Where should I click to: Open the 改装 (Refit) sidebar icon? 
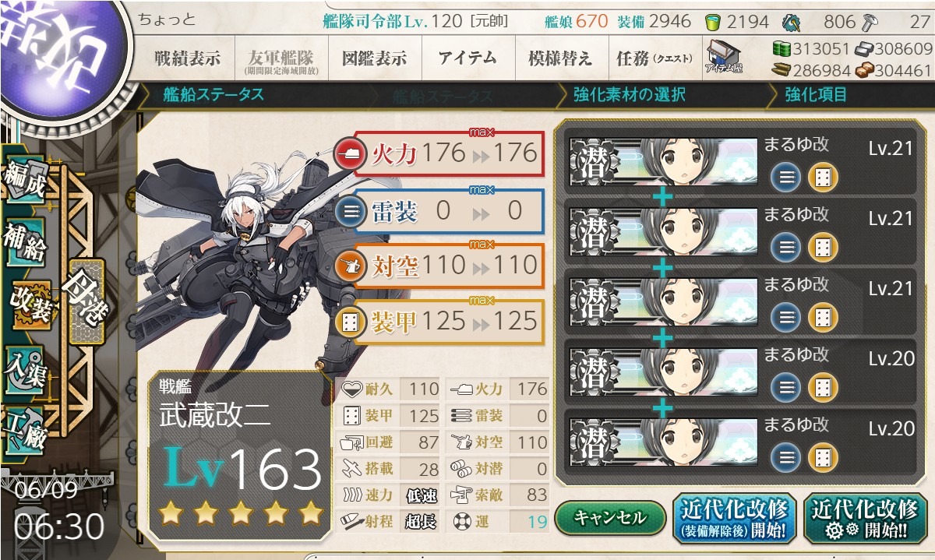coord(30,305)
